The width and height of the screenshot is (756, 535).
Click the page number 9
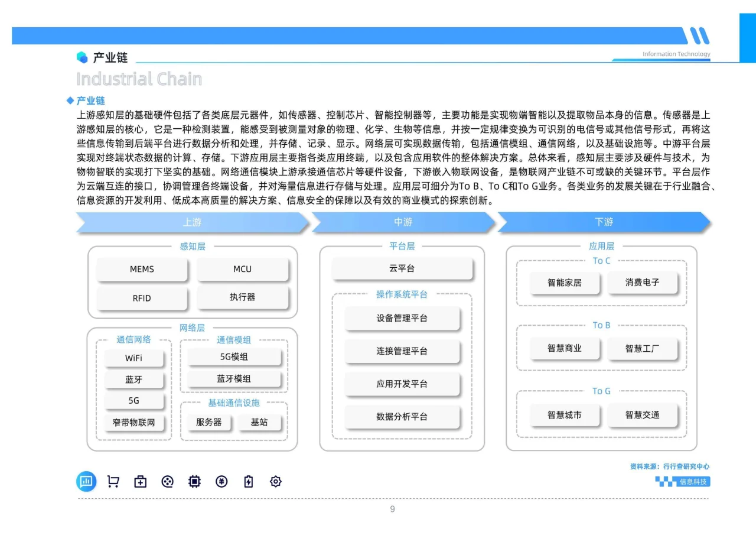tap(392, 510)
